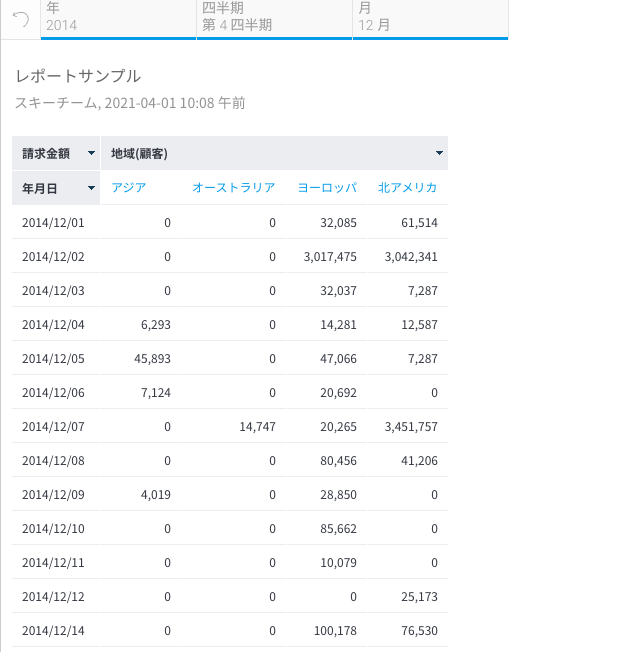The width and height of the screenshot is (623, 652).
Task: Click the レポートサンプル report title
Action: (78, 76)
